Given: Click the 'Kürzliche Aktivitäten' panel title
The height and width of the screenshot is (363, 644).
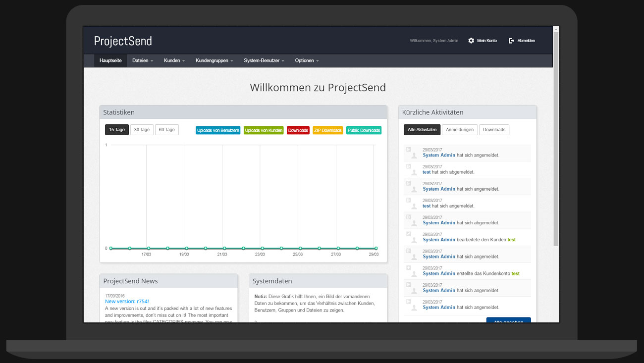Looking at the screenshot, I should click(x=433, y=112).
